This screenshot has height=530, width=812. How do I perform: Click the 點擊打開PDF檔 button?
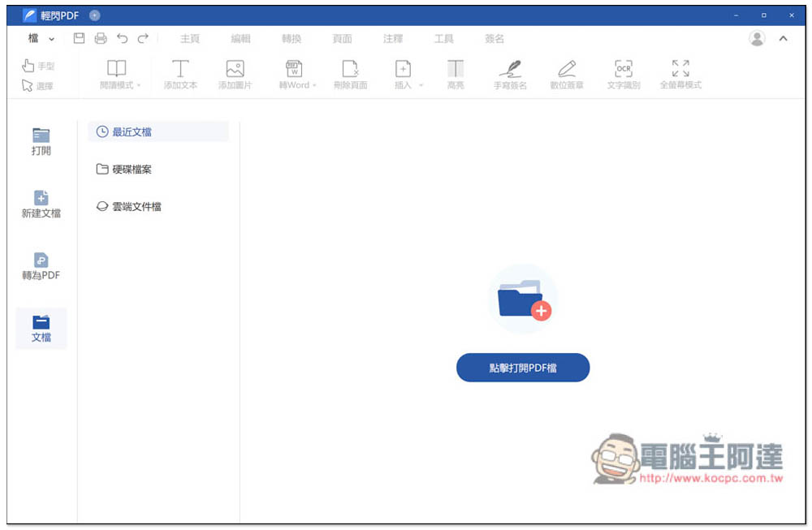point(522,368)
